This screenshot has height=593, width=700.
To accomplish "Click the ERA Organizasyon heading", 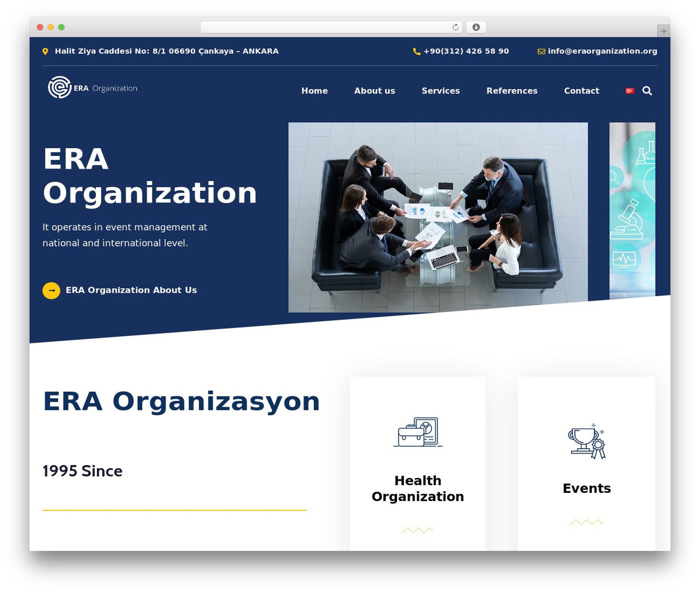I will click(x=182, y=401).
